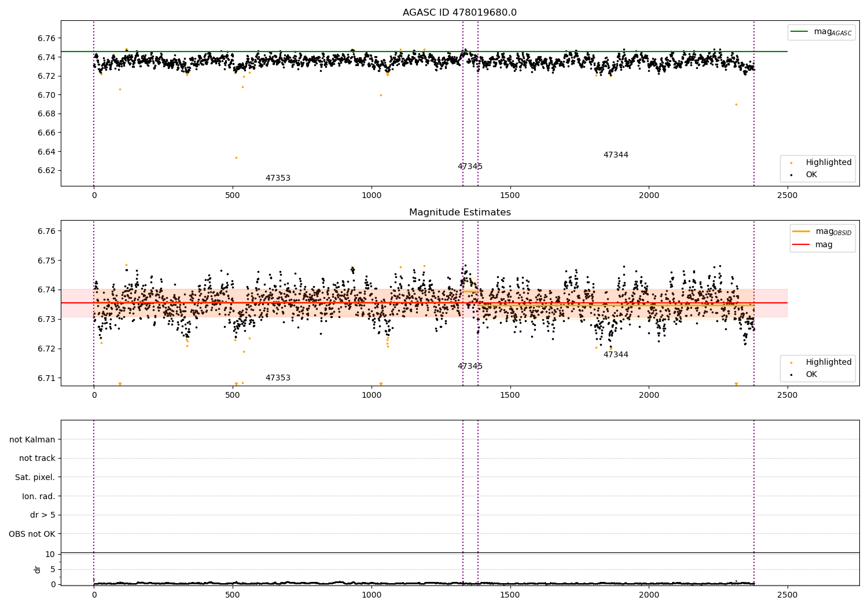Screen dimensions: 868x608
Task: Click obsid label 47345 in the top plot
Action: pyautogui.click(x=470, y=167)
